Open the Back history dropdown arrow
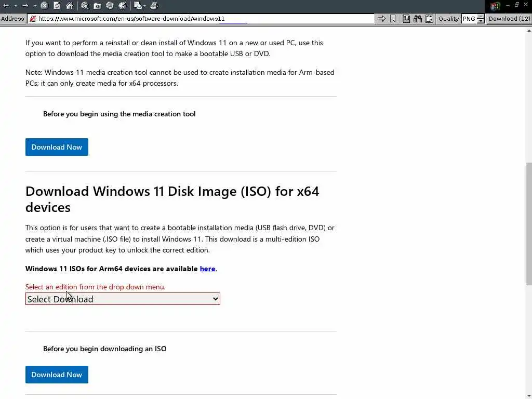 click(16, 6)
